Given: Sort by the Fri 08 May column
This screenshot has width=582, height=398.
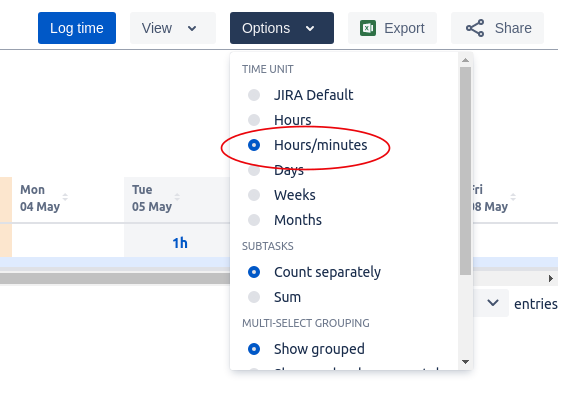Looking at the screenshot, I should (x=513, y=197).
